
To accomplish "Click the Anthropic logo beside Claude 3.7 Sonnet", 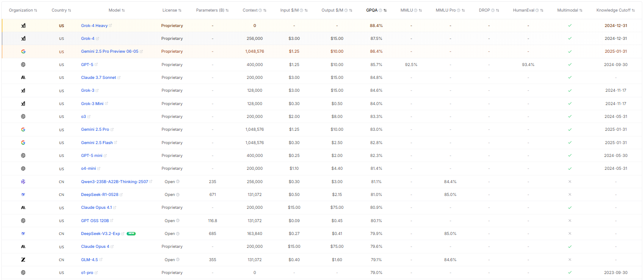I will point(23,78).
